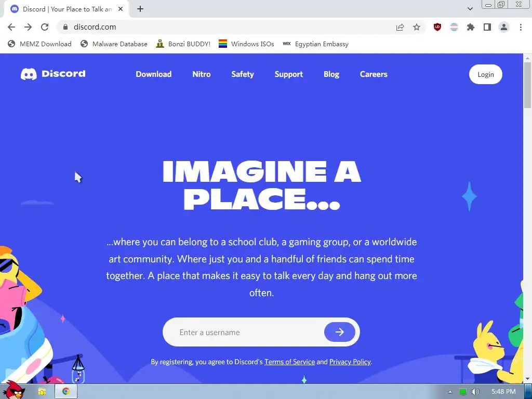Open Windows ISOs bookmark

246,44
